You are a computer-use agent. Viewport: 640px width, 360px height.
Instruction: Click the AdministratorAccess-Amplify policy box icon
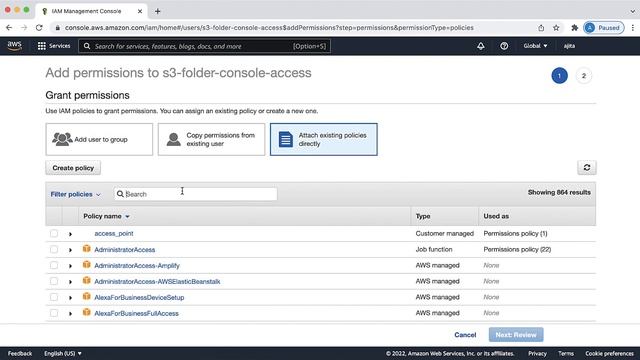click(x=87, y=264)
